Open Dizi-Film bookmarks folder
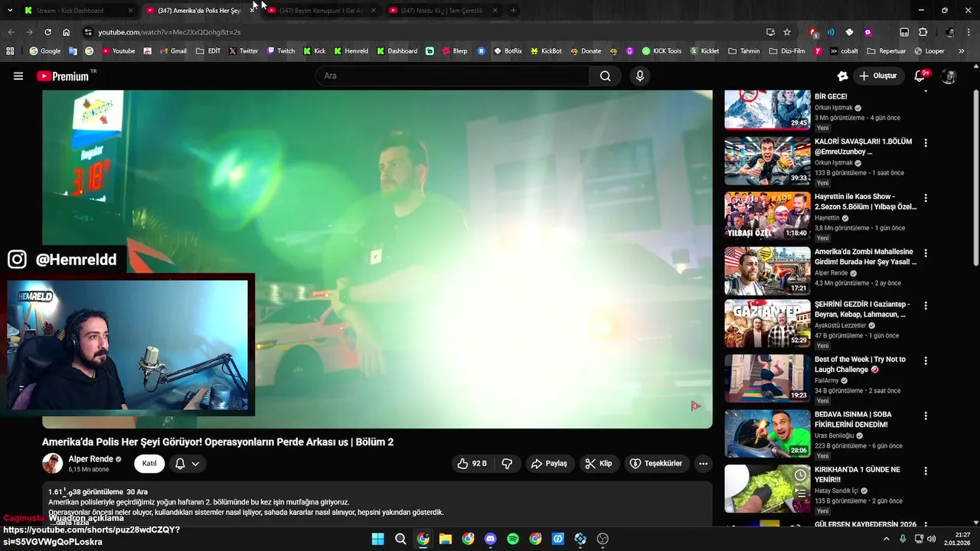The height and width of the screenshot is (551, 980). pos(787,51)
